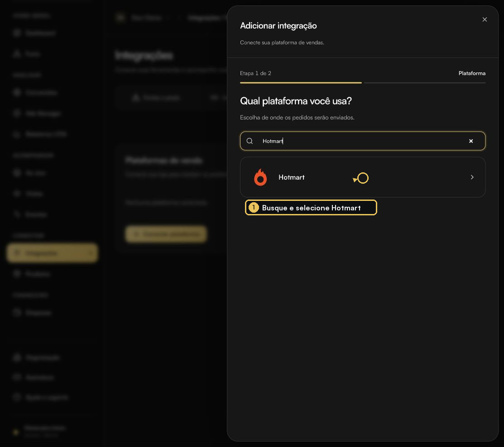Image resolution: width=504 pixels, height=447 pixels.
Task: Open Hotmart using its right chevron
Action: click(472, 177)
